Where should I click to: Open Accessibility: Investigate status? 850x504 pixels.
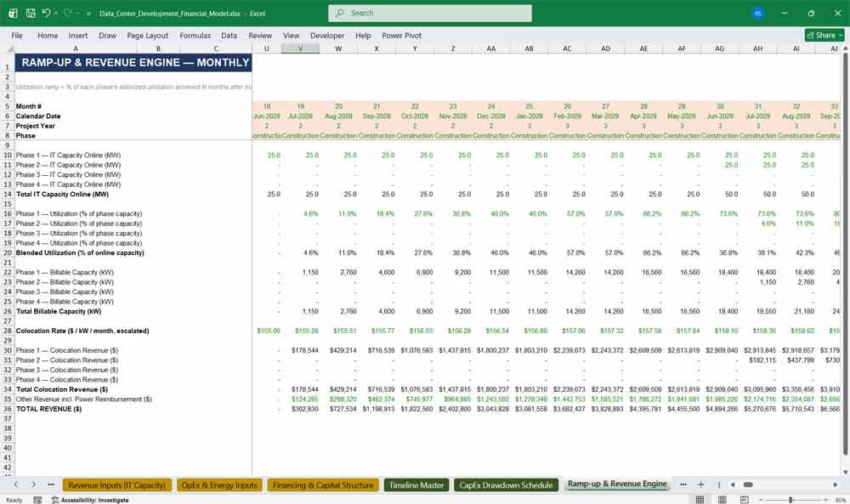(90, 500)
